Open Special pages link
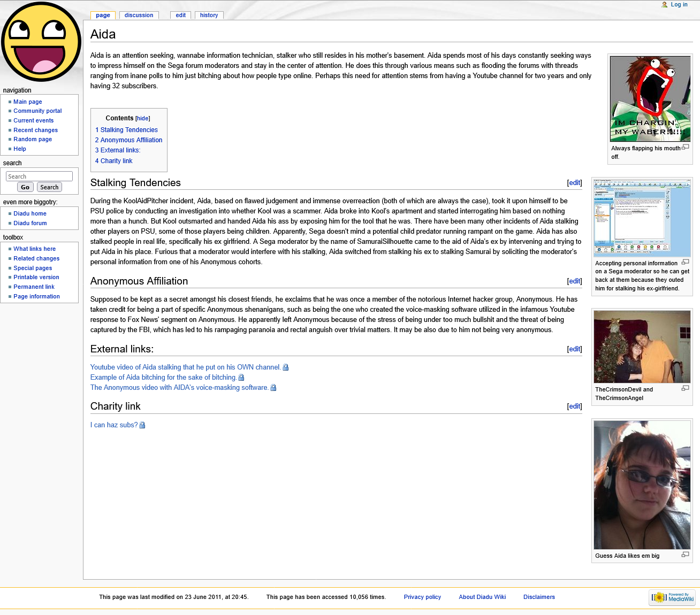This screenshot has height=615, width=700. tap(33, 268)
